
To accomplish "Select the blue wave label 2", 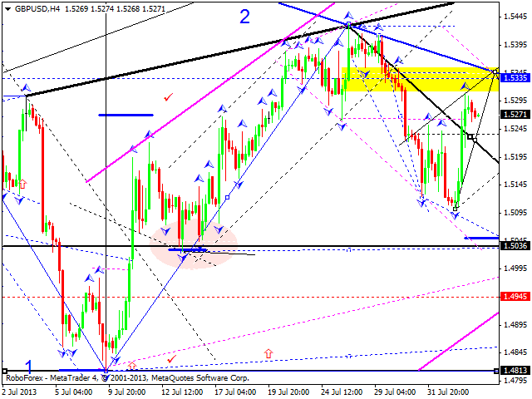I will tap(244, 17).
